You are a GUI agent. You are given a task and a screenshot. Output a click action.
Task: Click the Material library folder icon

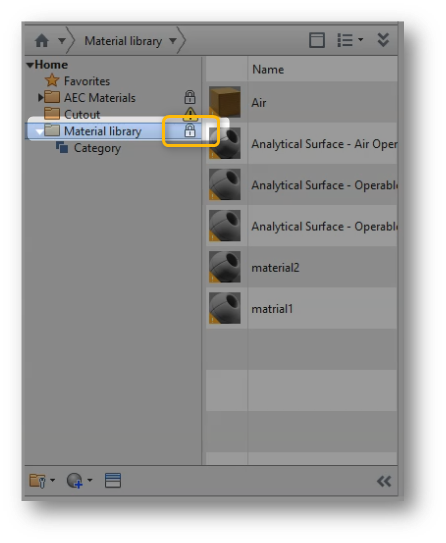pos(52,131)
